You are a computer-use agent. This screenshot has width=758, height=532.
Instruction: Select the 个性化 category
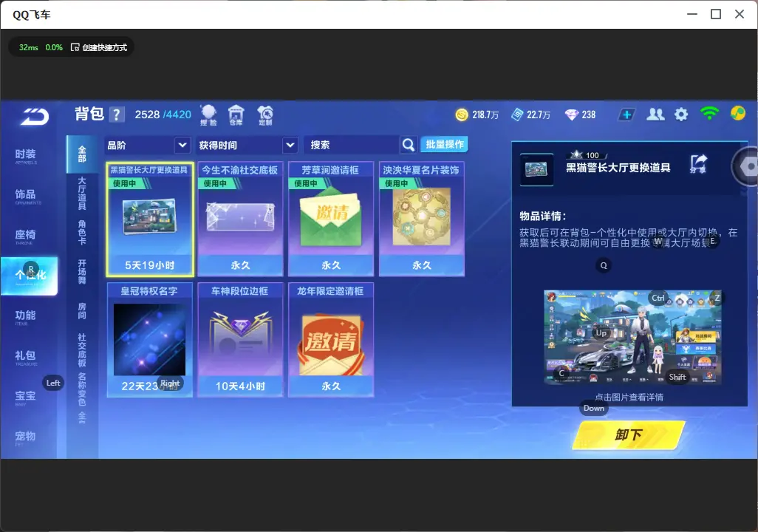pos(29,276)
